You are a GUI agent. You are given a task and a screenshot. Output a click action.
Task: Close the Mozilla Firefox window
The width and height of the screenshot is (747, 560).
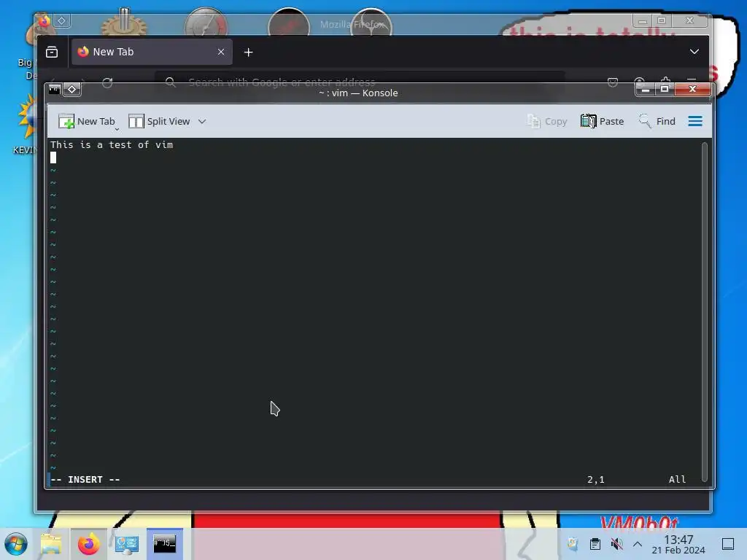(689, 20)
